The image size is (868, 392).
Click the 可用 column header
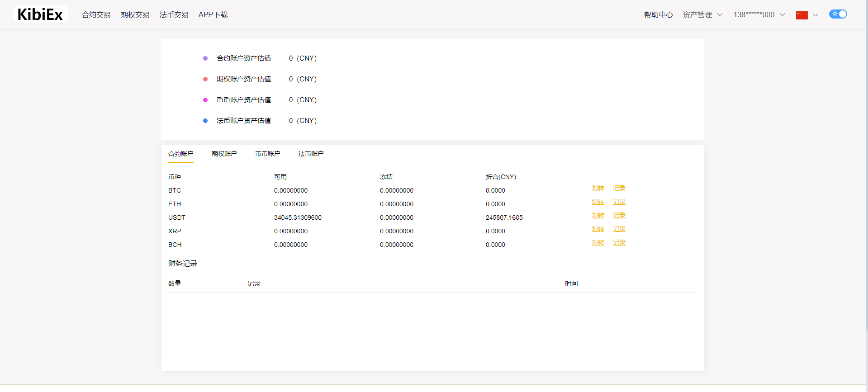click(280, 177)
